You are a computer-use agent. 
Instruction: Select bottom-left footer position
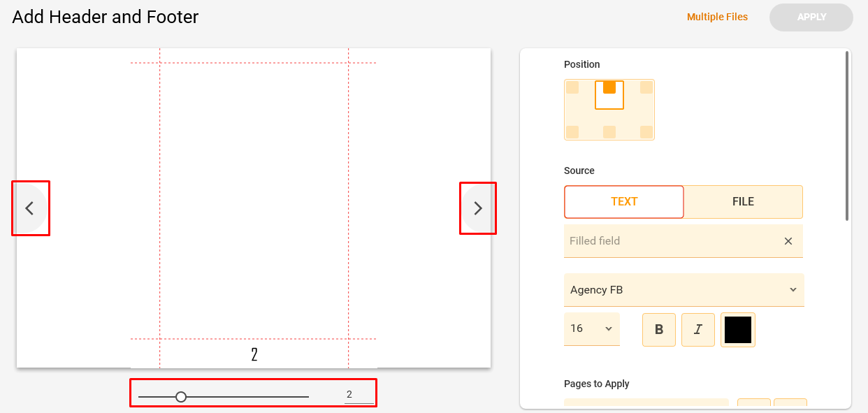point(572,132)
